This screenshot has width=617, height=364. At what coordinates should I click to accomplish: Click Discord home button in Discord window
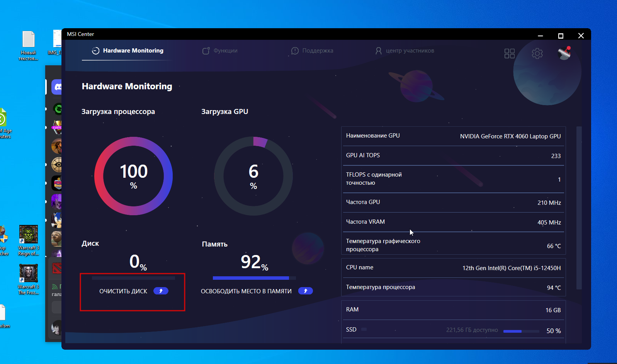57,87
